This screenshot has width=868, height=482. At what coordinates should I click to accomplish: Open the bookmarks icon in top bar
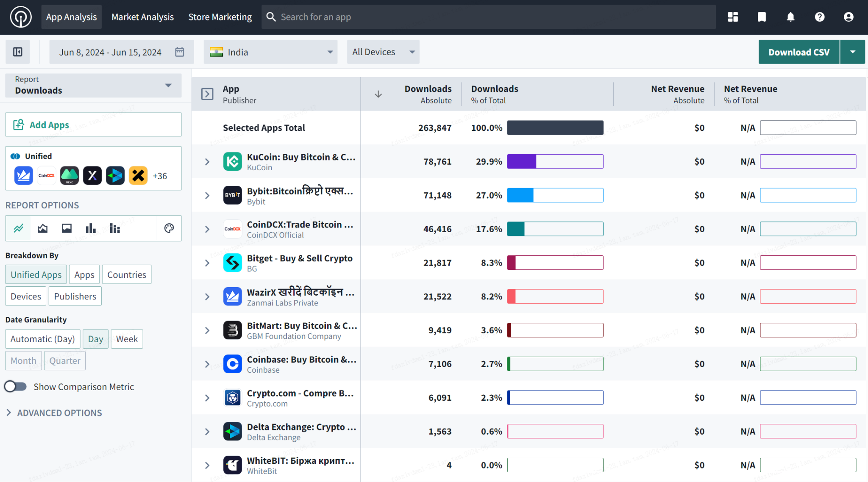762,17
